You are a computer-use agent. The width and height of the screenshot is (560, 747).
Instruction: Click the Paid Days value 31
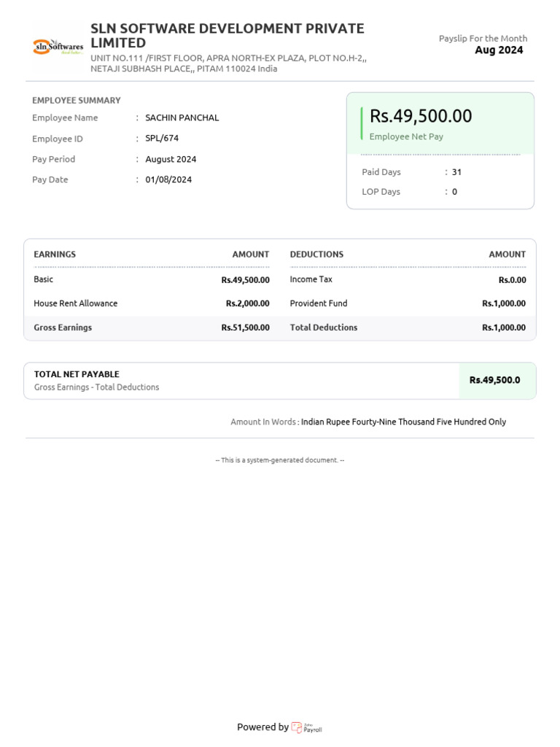(457, 172)
